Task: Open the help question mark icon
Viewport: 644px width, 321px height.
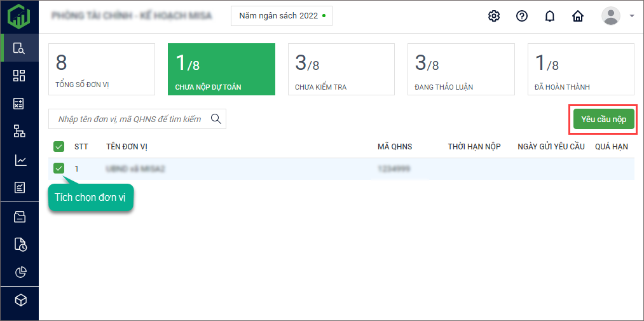Action: click(522, 17)
